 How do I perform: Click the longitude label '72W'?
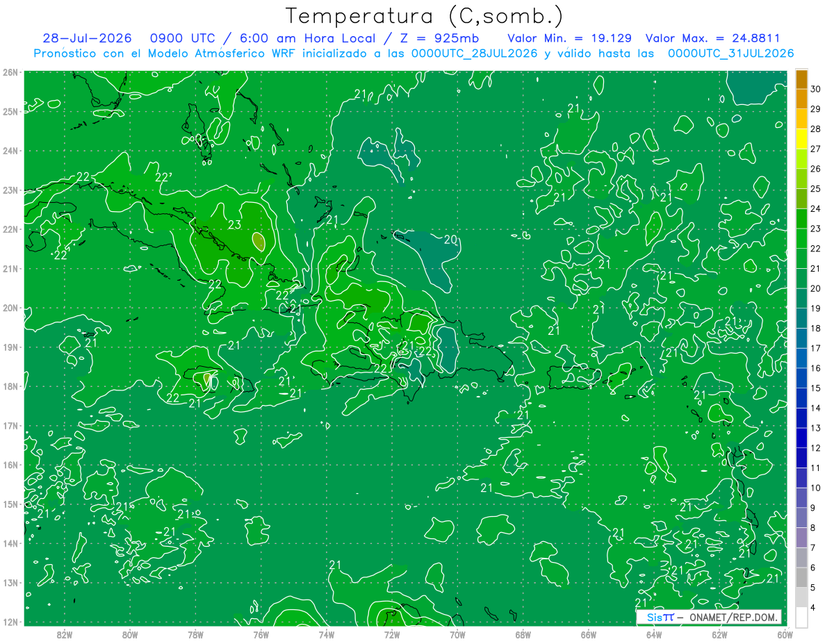tap(392, 634)
